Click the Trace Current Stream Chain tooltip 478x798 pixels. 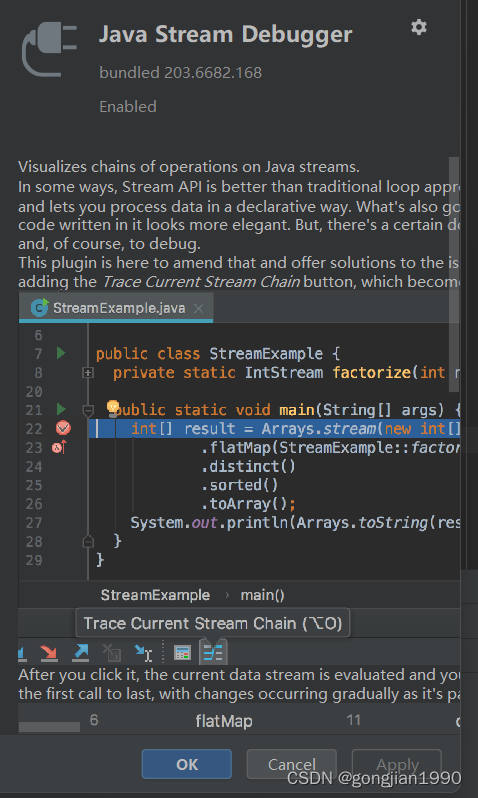coord(212,623)
